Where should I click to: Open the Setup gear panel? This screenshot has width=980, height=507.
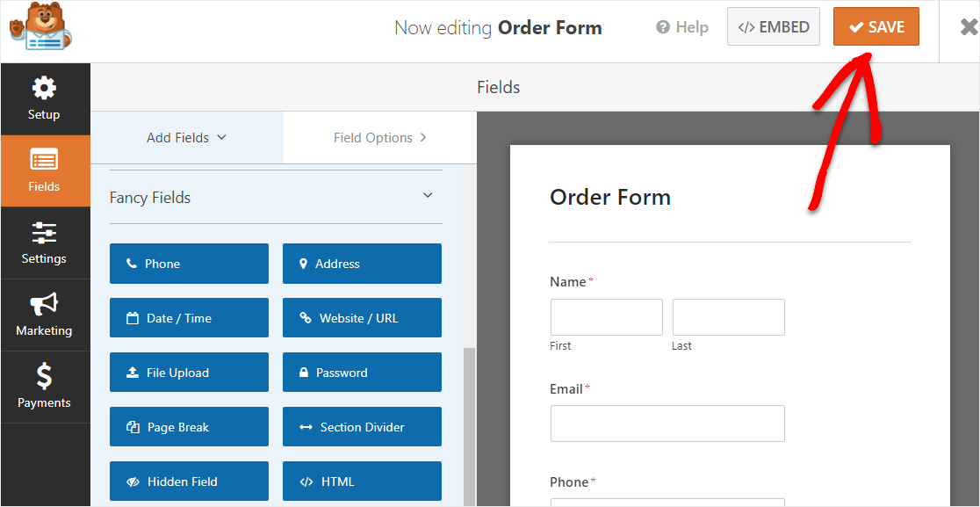tap(44, 98)
